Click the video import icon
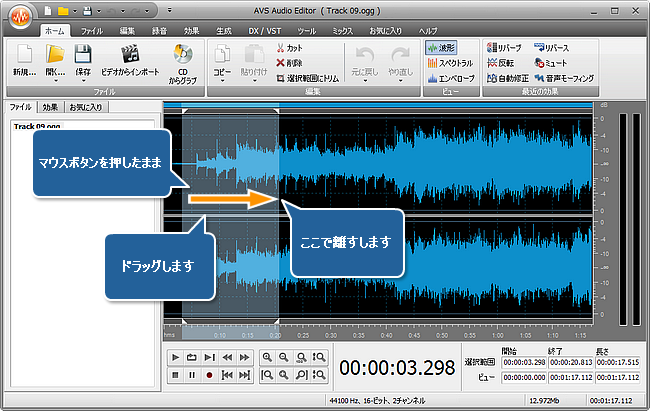 tap(130, 56)
